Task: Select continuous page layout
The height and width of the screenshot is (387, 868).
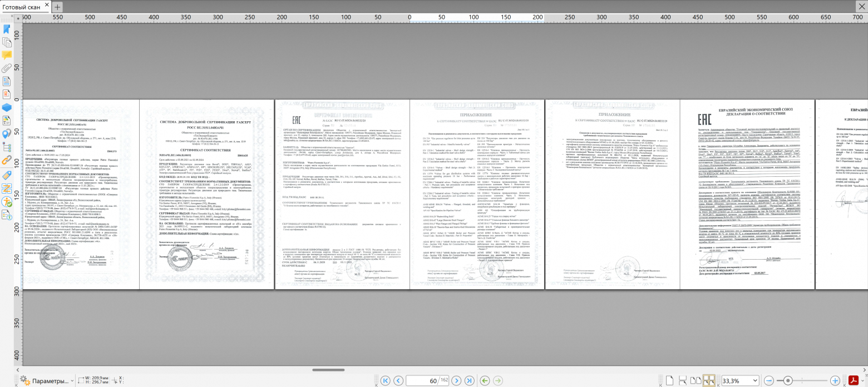Action: click(x=683, y=380)
